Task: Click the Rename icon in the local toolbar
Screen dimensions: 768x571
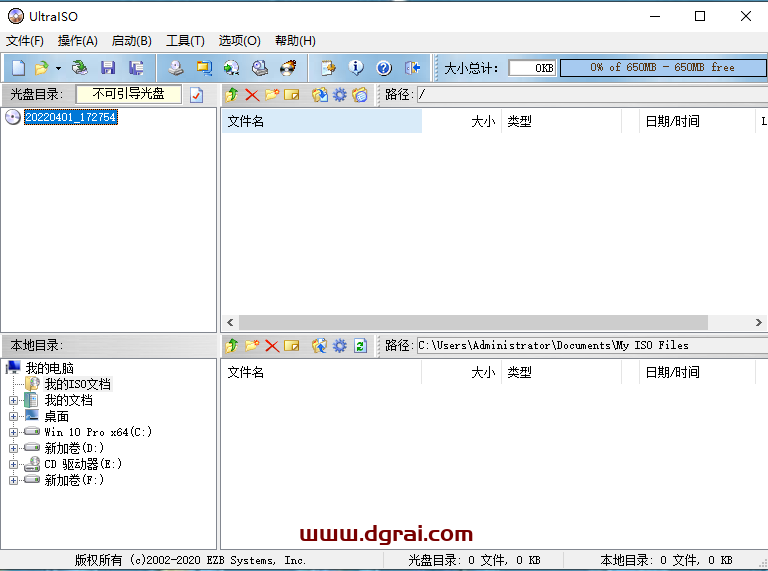Action: tap(291, 346)
